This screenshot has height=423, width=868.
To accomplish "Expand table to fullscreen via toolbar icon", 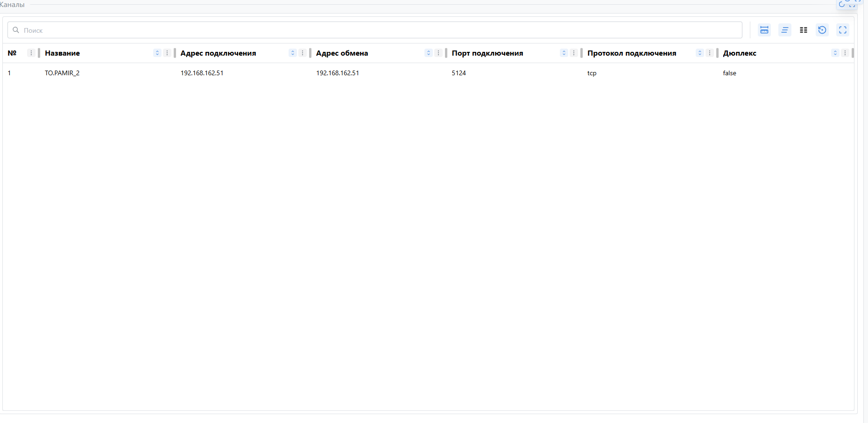I will (843, 30).
